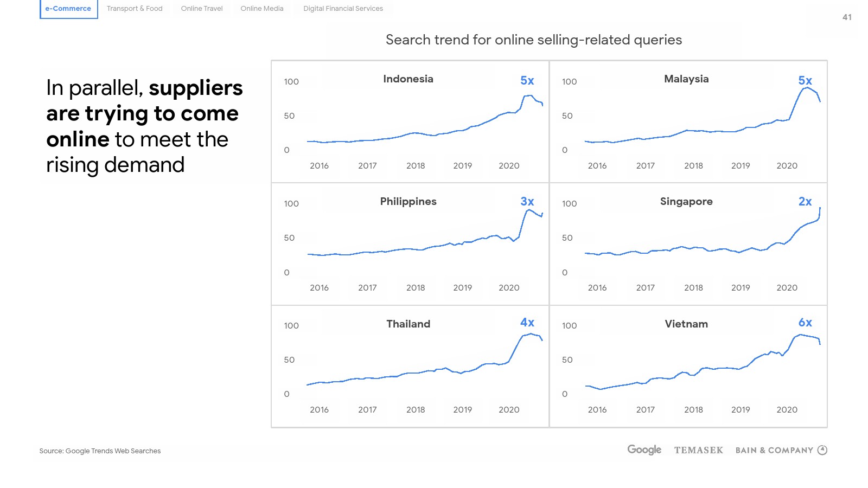Click the Philippines 3x growth label
The image size is (868, 488).
click(527, 202)
